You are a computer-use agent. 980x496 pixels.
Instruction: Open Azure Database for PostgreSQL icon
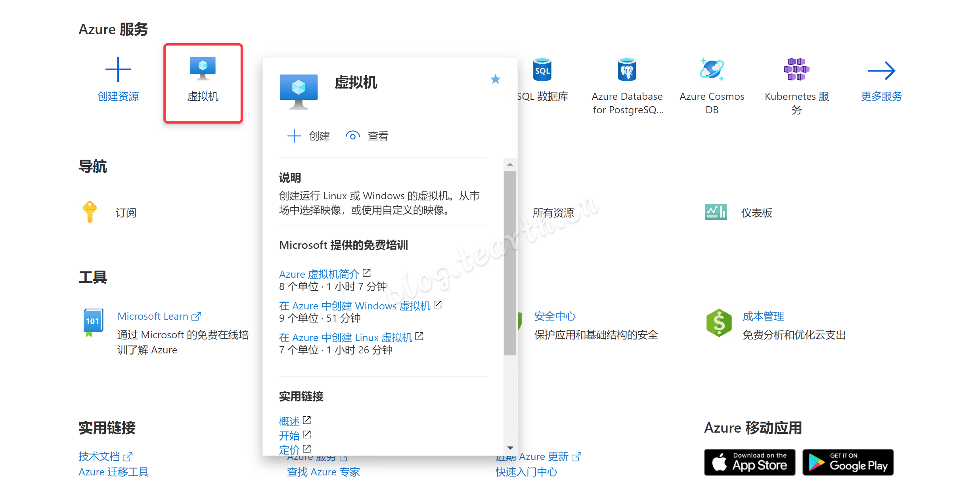coord(627,70)
